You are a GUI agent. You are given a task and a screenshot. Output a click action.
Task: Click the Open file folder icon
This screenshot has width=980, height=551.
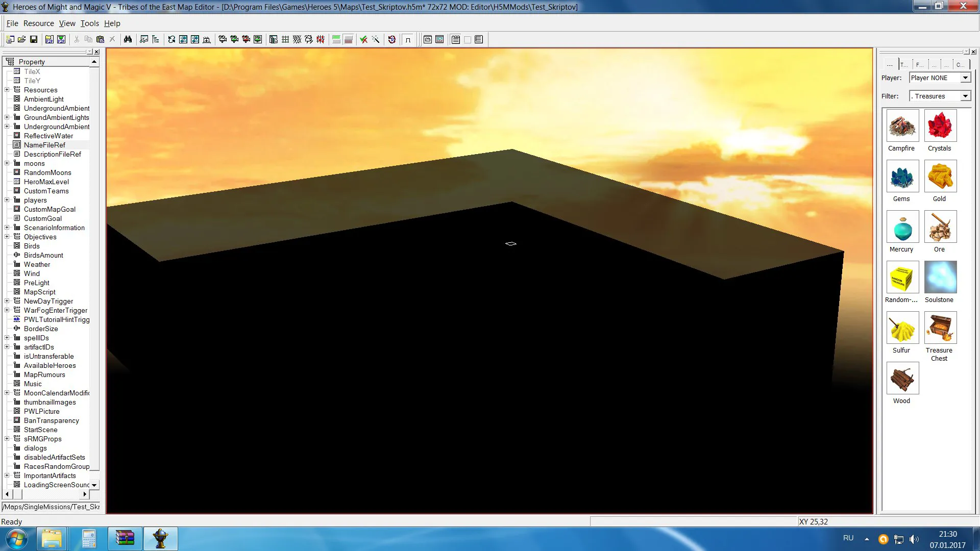pos(22,39)
